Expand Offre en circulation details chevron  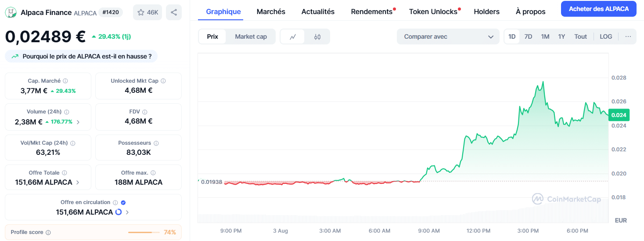coord(127,212)
